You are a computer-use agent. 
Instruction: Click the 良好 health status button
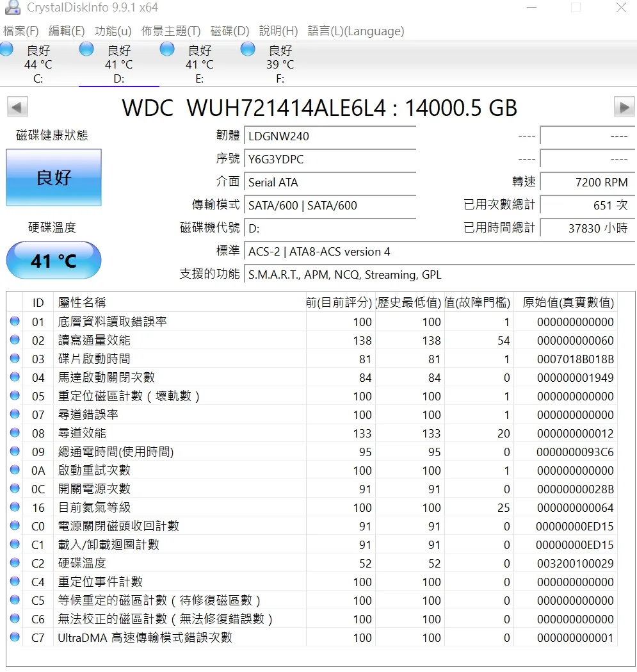coord(54,177)
